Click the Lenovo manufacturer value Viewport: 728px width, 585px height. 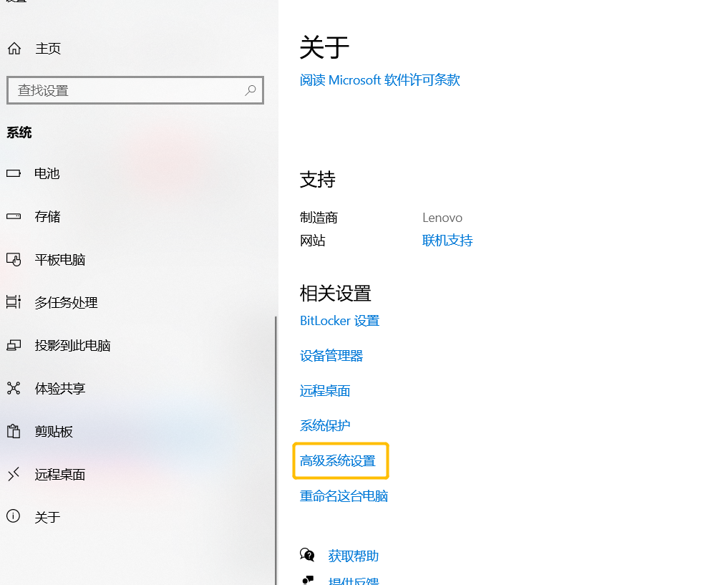[x=442, y=218]
